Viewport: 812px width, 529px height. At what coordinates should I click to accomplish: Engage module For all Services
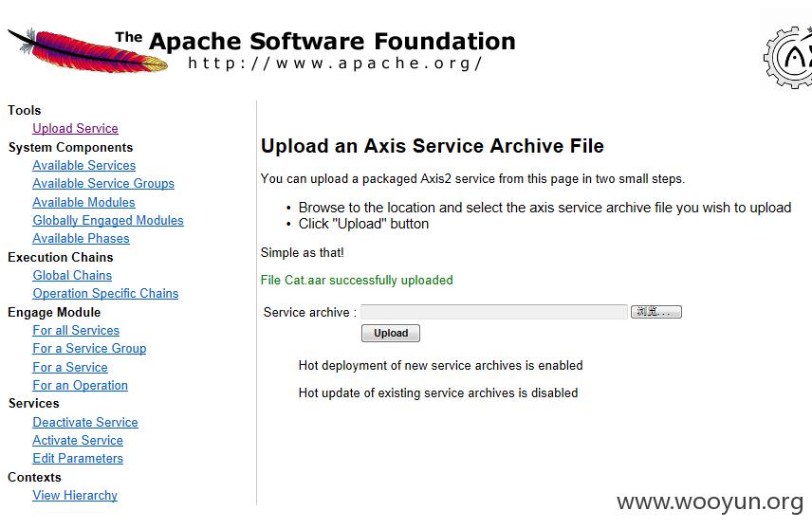tap(76, 330)
